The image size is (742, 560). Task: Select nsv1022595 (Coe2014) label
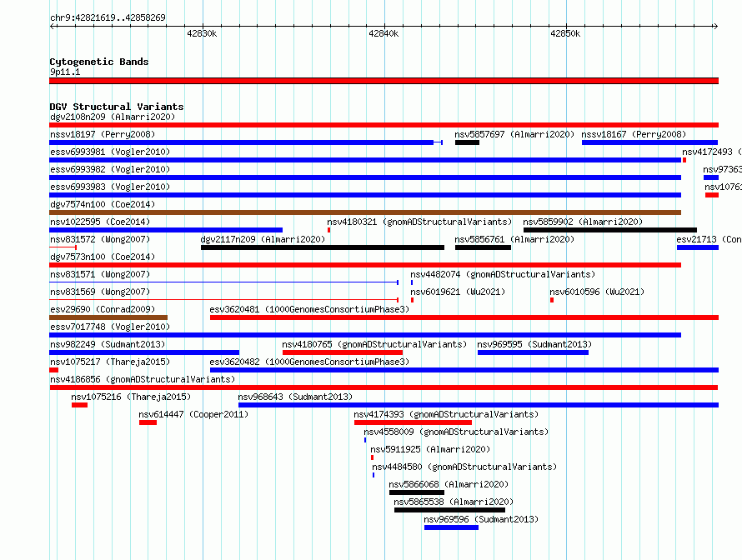pos(100,222)
